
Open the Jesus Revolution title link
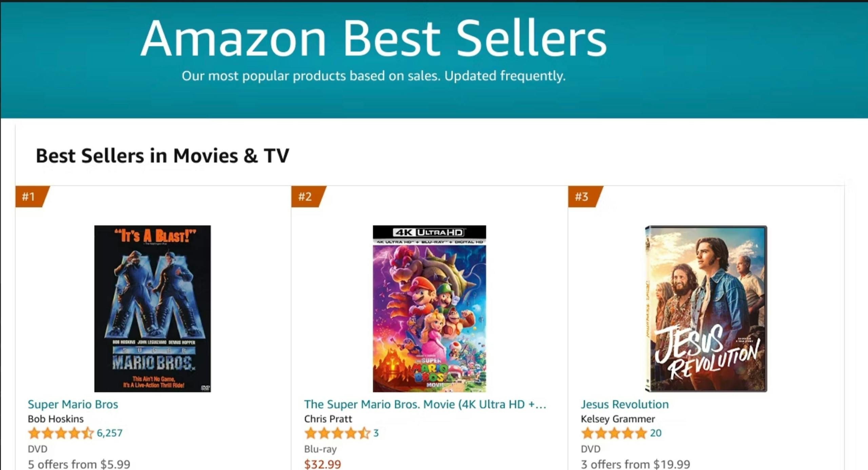click(x=625, y=404)
